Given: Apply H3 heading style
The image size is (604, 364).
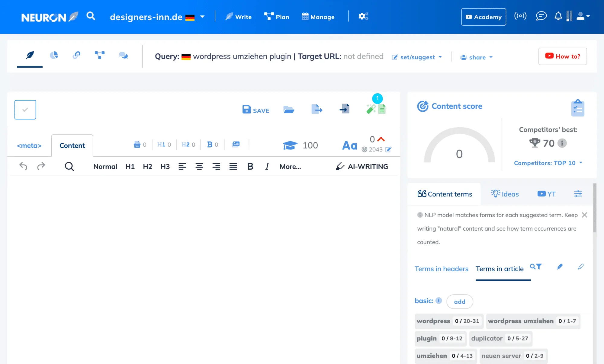Looking at the screenshot, I should 165,167.
